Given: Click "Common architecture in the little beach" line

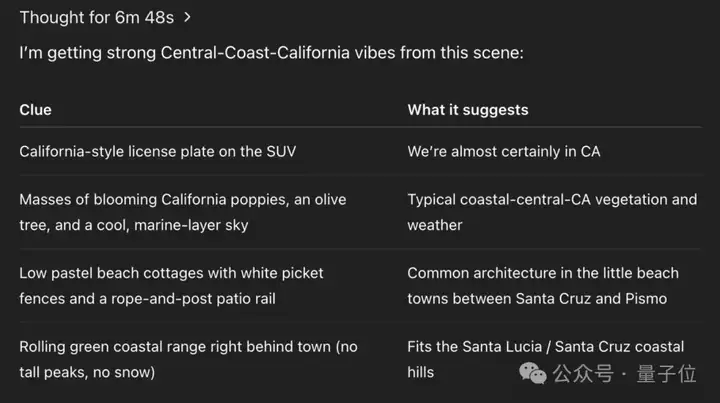Looking at the screenshot, I should 543,273.
